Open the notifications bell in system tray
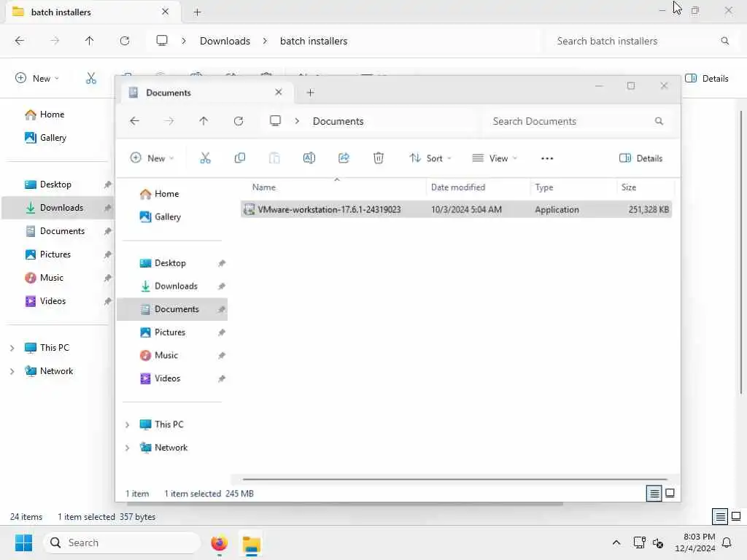Screen dimensions: 747x560 tap(727, 542)
